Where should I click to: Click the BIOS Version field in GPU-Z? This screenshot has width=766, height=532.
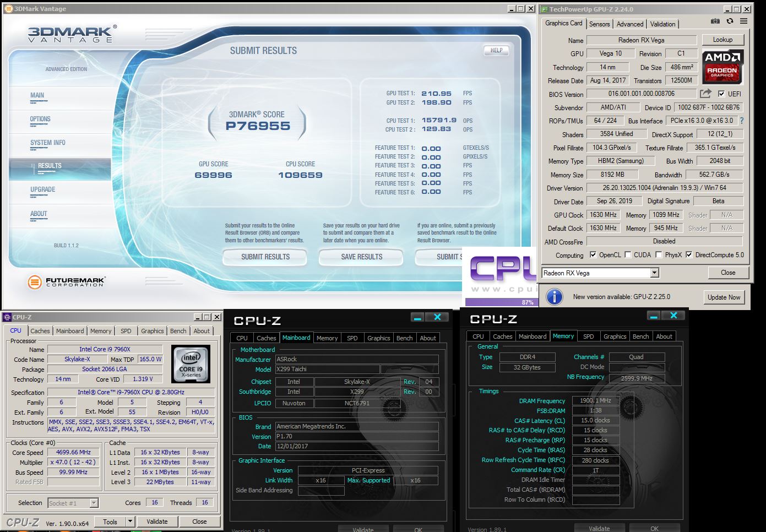642,94
